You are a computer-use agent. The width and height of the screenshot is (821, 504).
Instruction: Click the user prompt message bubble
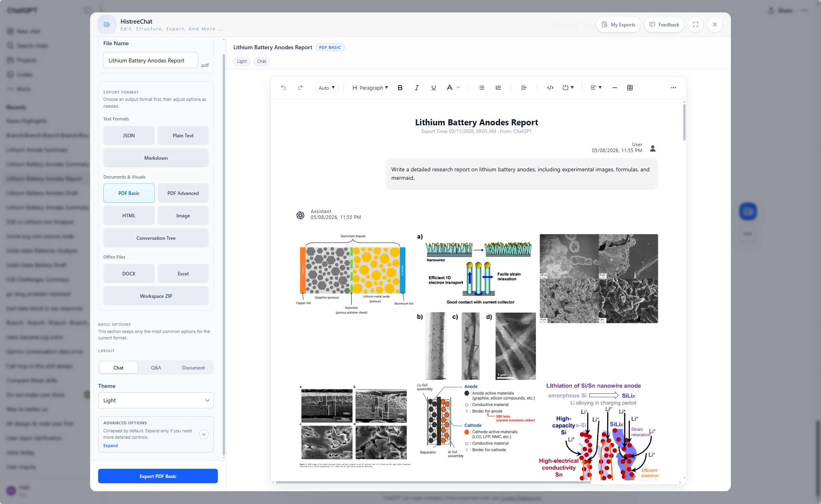pyautogui.click(x=522, y=174)
